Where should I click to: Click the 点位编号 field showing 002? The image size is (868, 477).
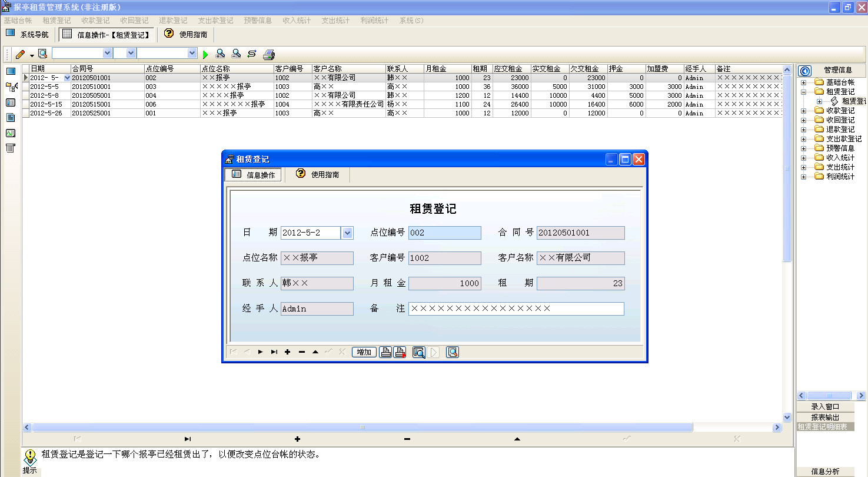pos(445,233)
